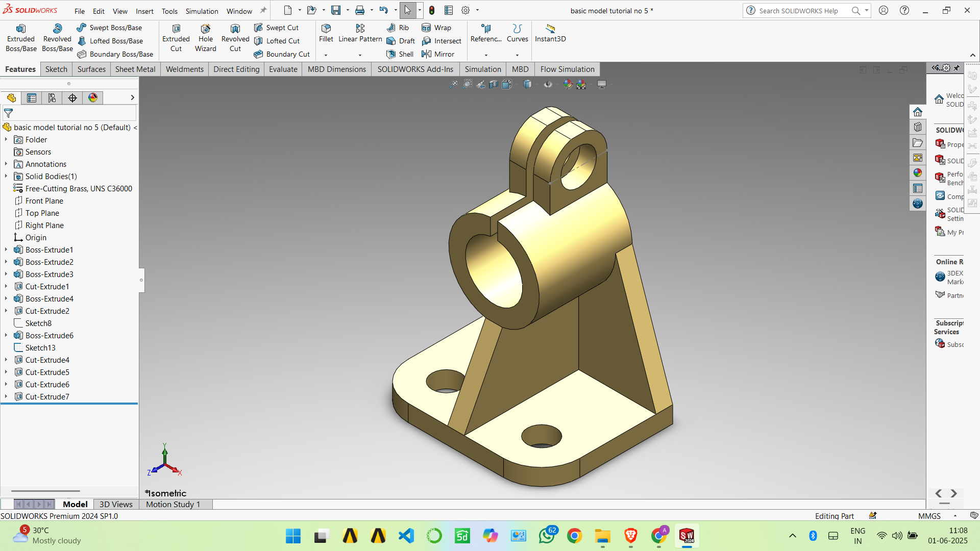Switch to the Sheet Metal tab
Viewport: 980px width, 551px height.
tap(135, 69)
